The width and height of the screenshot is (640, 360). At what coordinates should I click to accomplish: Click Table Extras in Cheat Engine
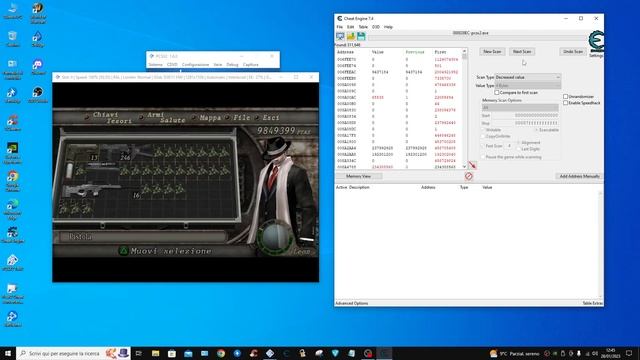tap(592, 303)
